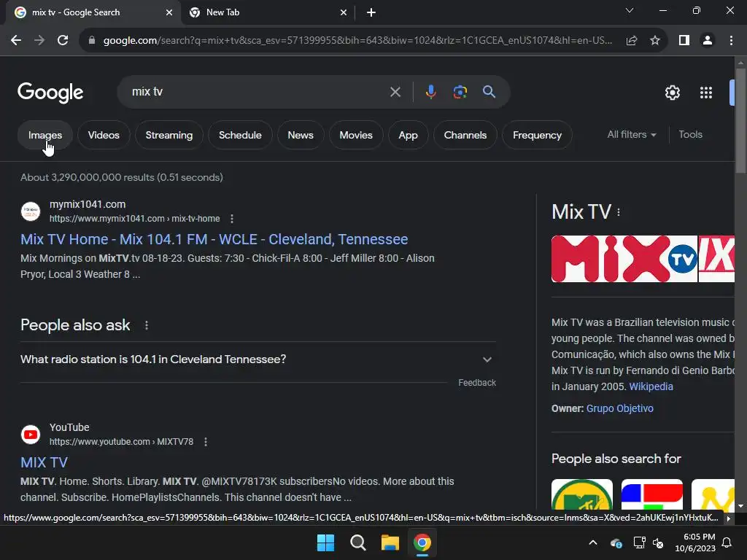Open more options beside Mix TV panel title
The image size is (747, 560).
[619, 212]
